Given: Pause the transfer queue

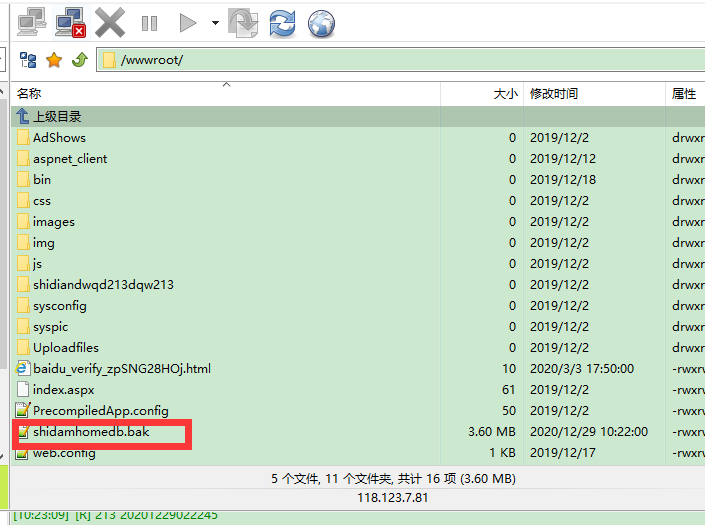Looking at the screenshot, I should coord(149,22).
